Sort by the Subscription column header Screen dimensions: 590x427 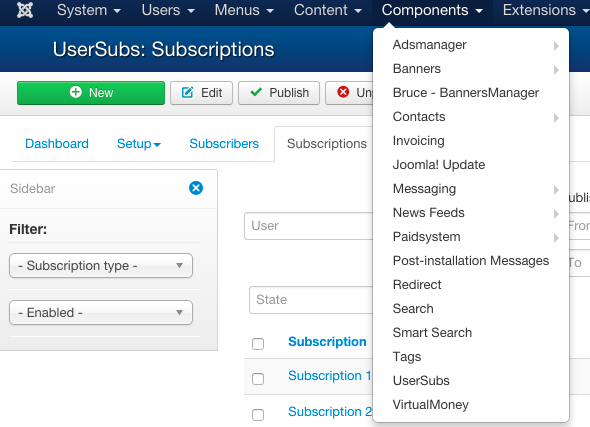click(327, 341)
